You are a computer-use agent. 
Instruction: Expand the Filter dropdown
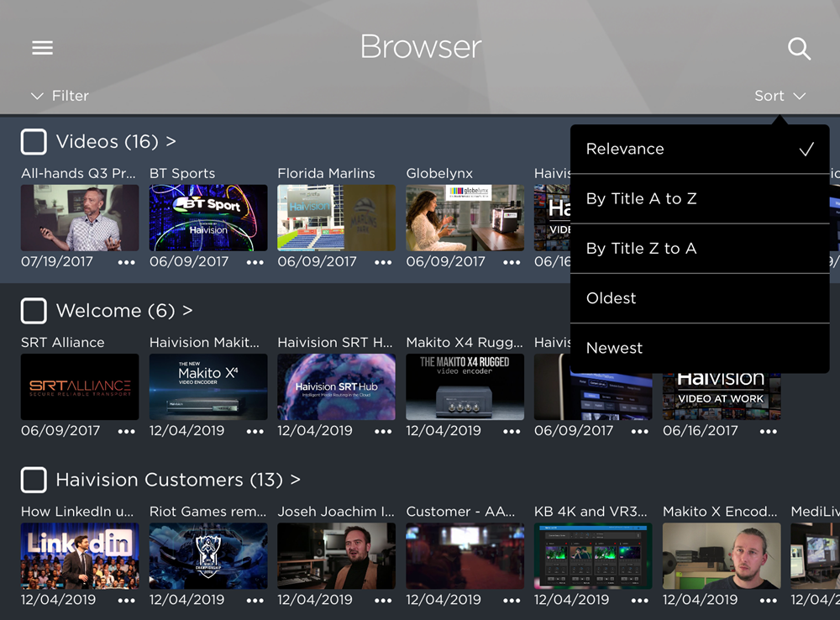60,96
